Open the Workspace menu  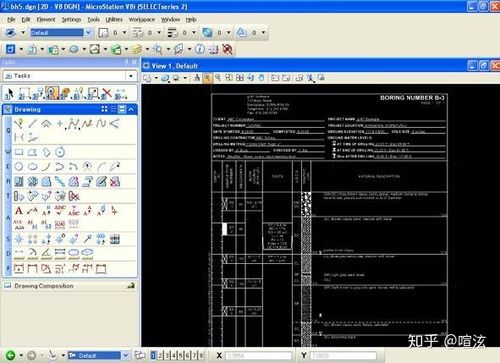pos(142,20)
